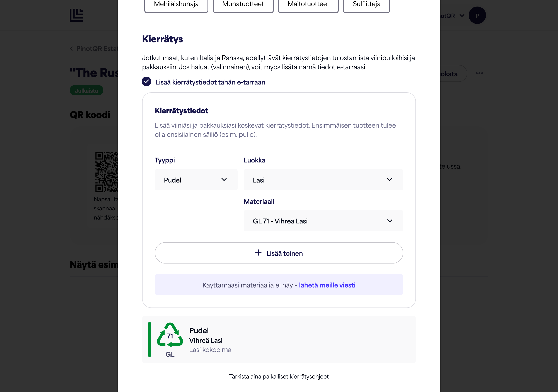This screenshot has width=558, height=392.
Task: Click the QR code image
Action: coord(106,172)
